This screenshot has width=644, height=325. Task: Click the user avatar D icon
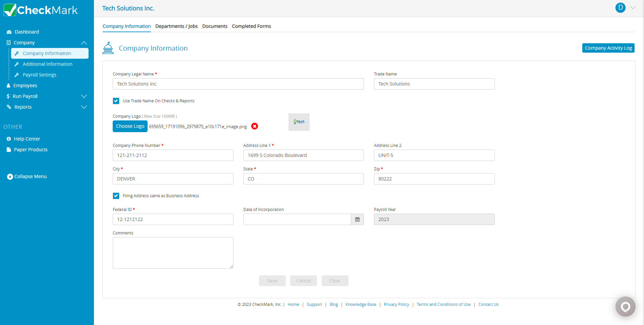(x=620, y=8)
